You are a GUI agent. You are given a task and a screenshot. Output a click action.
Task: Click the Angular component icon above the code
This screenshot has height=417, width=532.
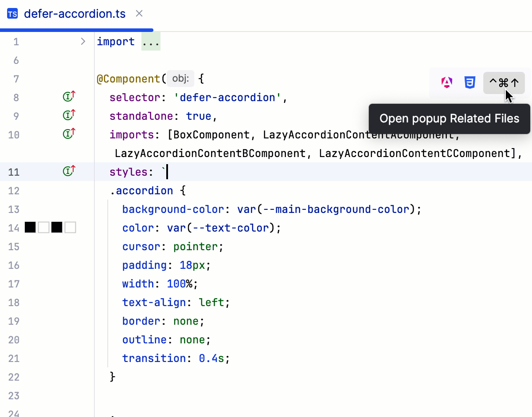446,82
